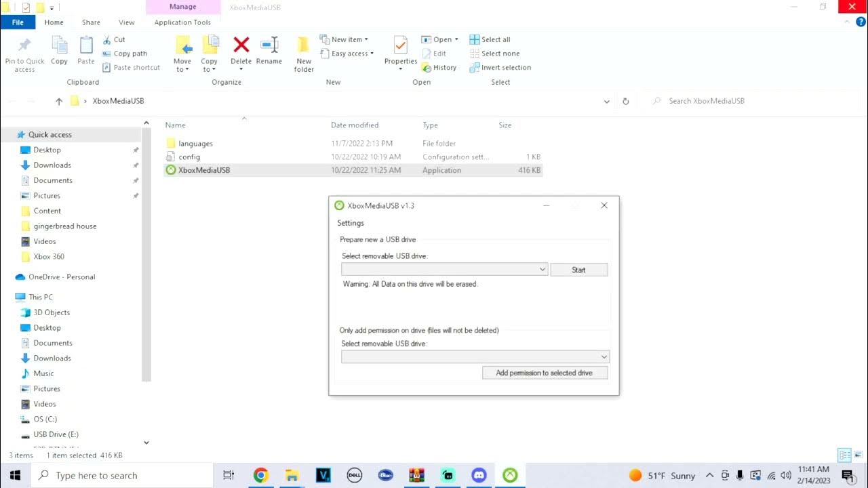Select the XboxMediaUSB application file

point(353,170)
